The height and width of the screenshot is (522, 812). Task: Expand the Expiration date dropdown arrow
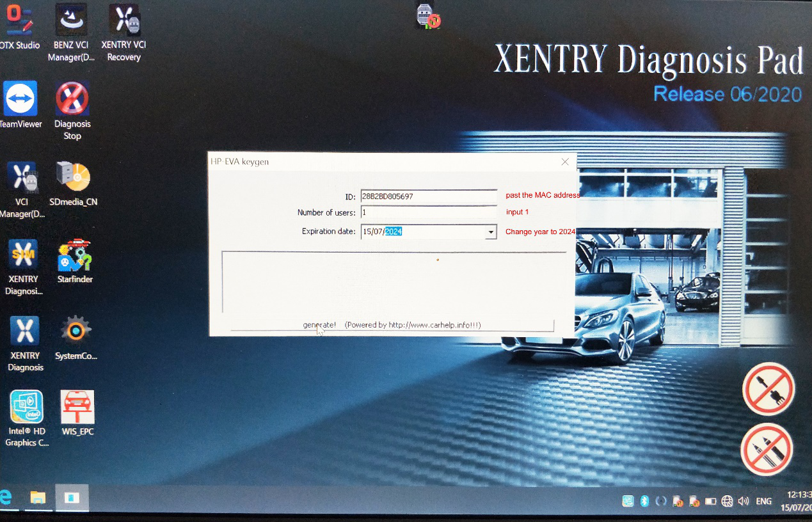(x=491, y=232)
